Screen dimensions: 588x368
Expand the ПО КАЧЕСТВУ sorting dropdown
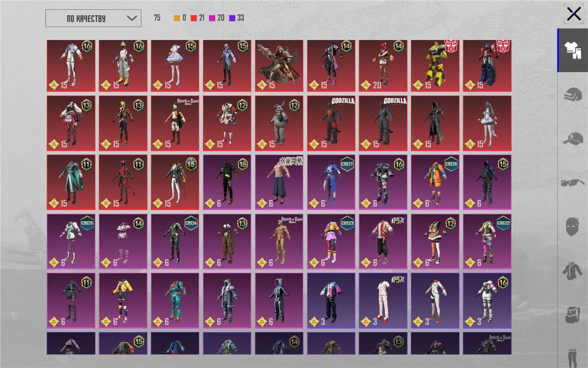(93, 19)
